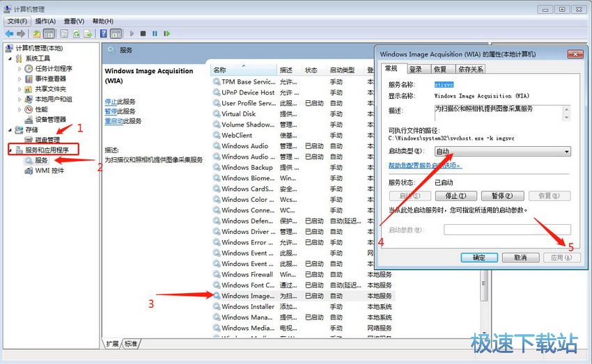This screenshot has height=364, width=592.
Task: Click the 停止 this service link
Action: coord(111,102)
